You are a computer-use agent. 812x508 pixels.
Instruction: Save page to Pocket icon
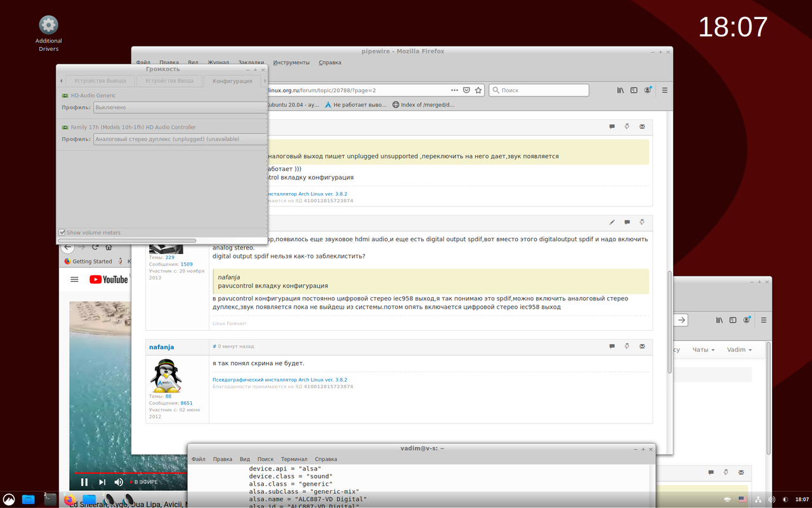pos(466,90)
